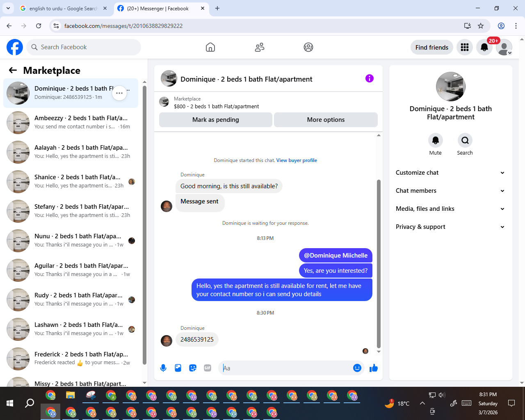
Task: Click the back arrow next to Marketplace
Action: pos(13,70)
